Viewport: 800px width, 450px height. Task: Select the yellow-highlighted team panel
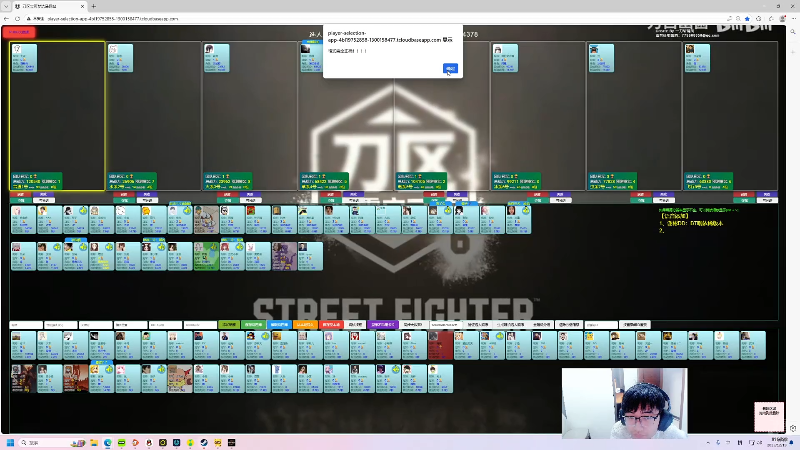pos(57,116)
